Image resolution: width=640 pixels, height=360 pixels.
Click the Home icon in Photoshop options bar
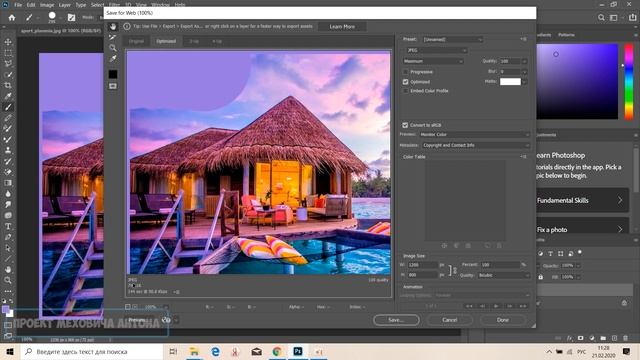(x=12, y=18)
